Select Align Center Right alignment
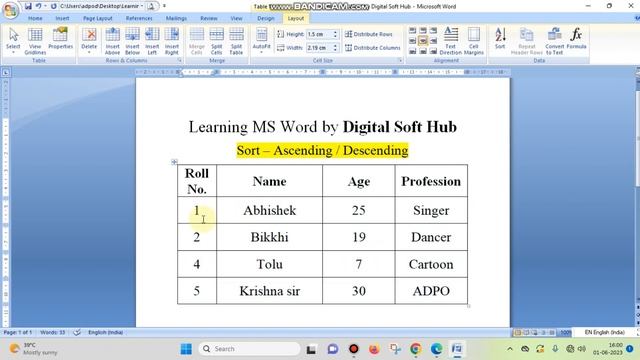640x360 pixels. point(433,41)
